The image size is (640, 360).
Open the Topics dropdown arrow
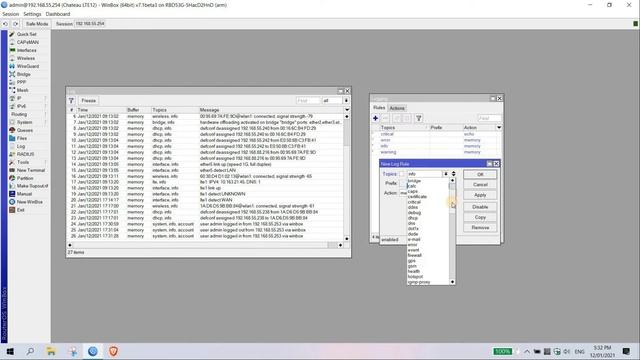coord(446,174)
